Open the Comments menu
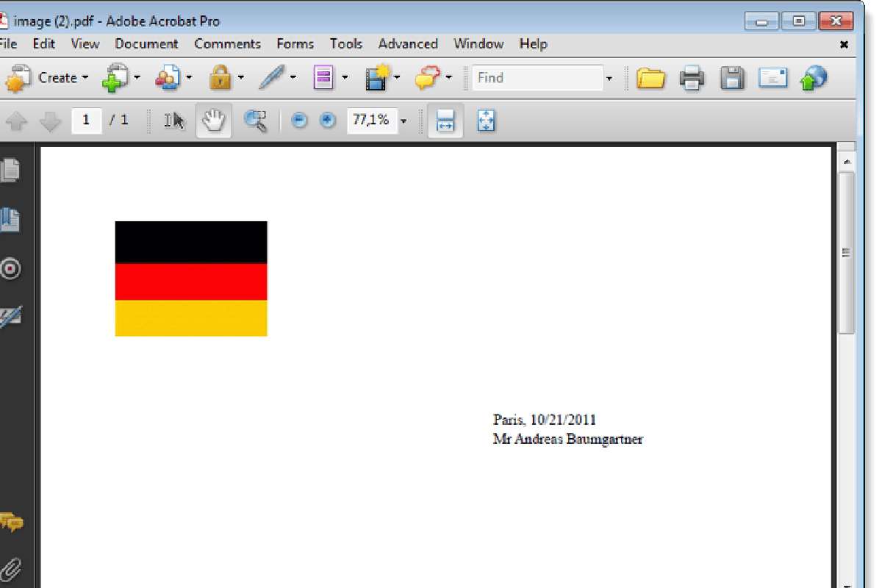The width and height of the screenshot is (882, 588). [227, 43]
